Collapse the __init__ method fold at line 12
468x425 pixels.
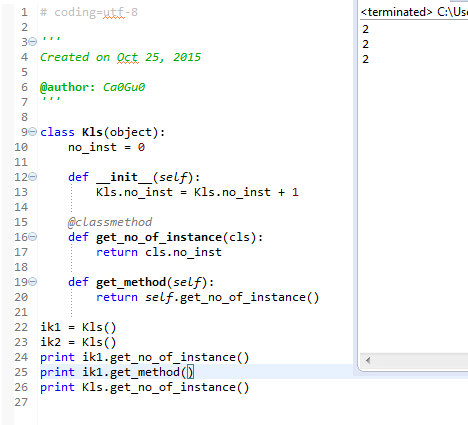pyautogui.click(x=32, y=177)
